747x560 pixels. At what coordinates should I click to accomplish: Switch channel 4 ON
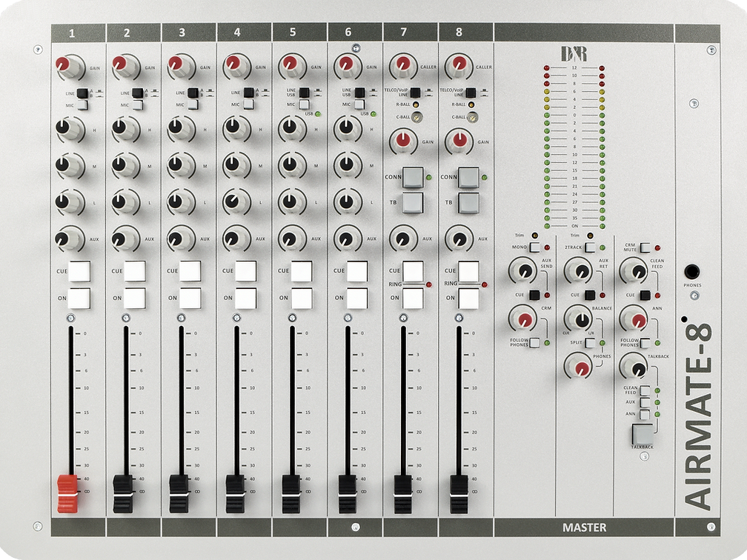pos(246,299)
